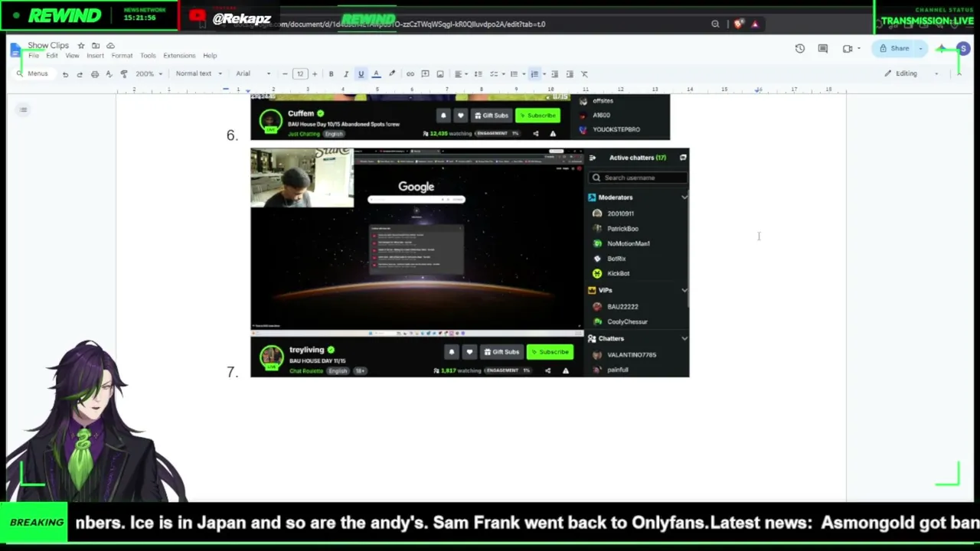Open version history clock icon

[x=800, y=48]
